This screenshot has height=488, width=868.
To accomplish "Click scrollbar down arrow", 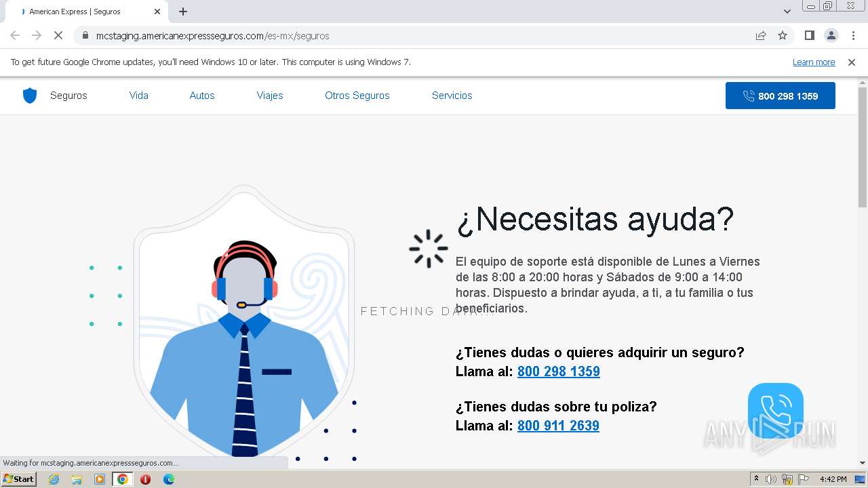I will (863, 463).
